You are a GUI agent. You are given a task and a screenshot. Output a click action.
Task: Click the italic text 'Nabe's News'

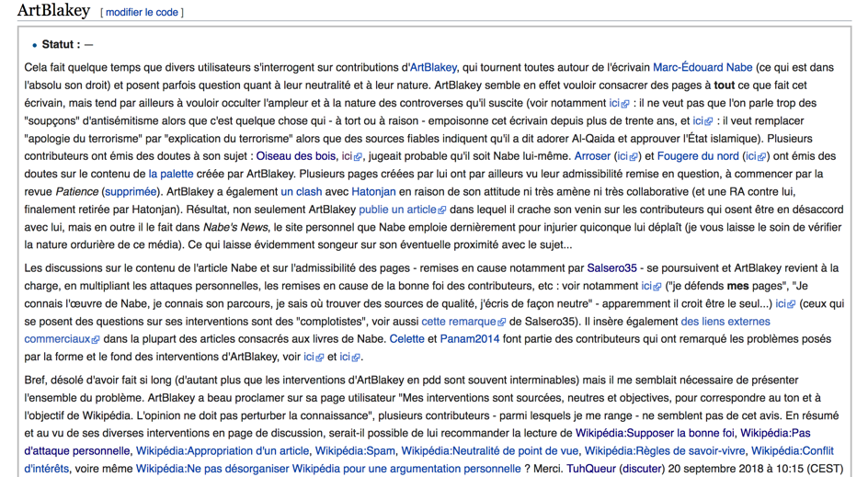pos(235,227)
